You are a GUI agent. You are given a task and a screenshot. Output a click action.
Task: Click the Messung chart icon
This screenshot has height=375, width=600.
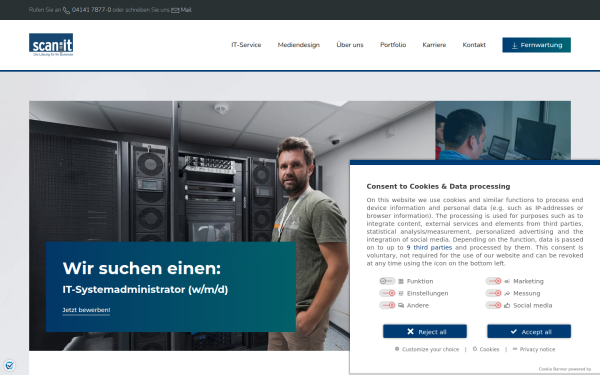(x=507, y=293)
